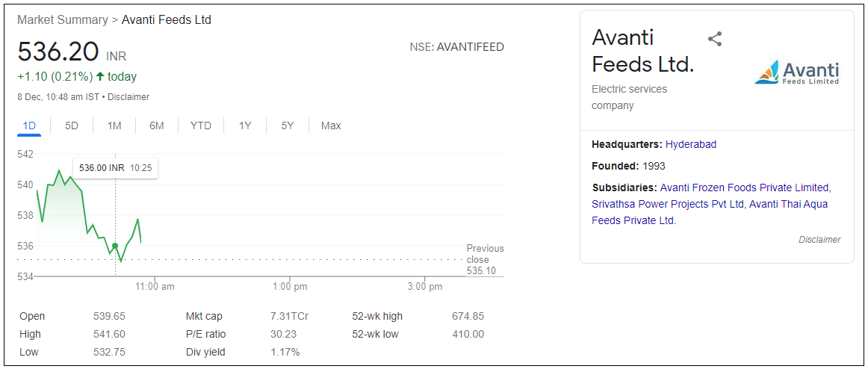868x369 pixels.
Task: Select the 5Y time range
Action: point(288,125)
